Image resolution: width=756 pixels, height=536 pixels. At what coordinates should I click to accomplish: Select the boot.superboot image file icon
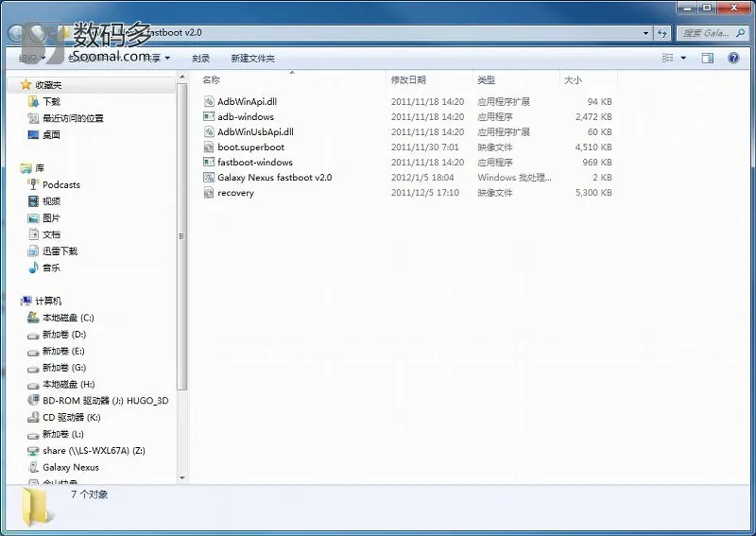pos(209,147)
